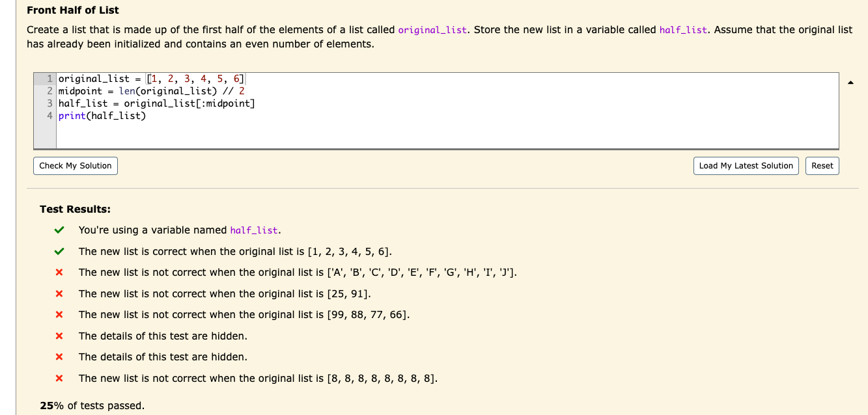Click the editor scrollbar up arrow
The width and height of the screenshot is (868, 415).
[850, 82]
